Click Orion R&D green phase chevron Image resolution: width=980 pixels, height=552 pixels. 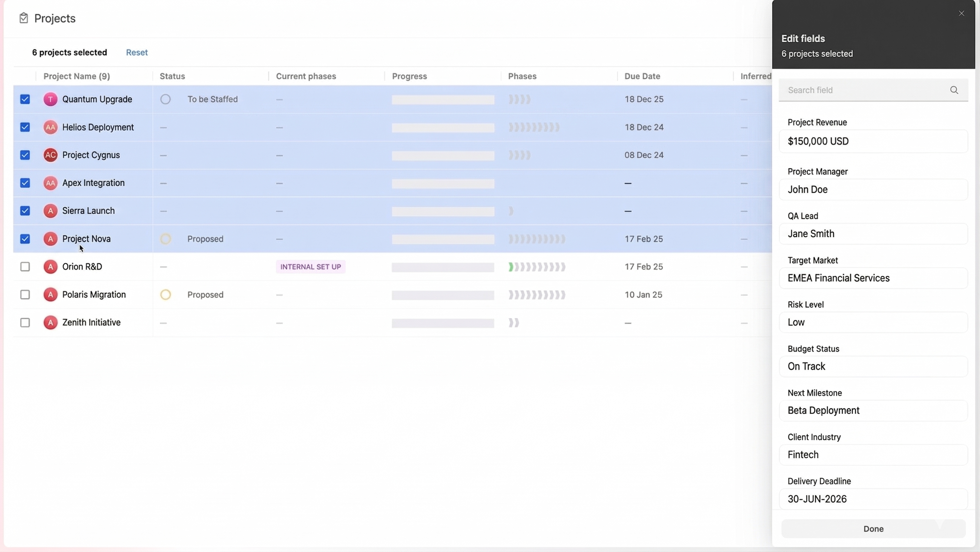click(511, 267)
